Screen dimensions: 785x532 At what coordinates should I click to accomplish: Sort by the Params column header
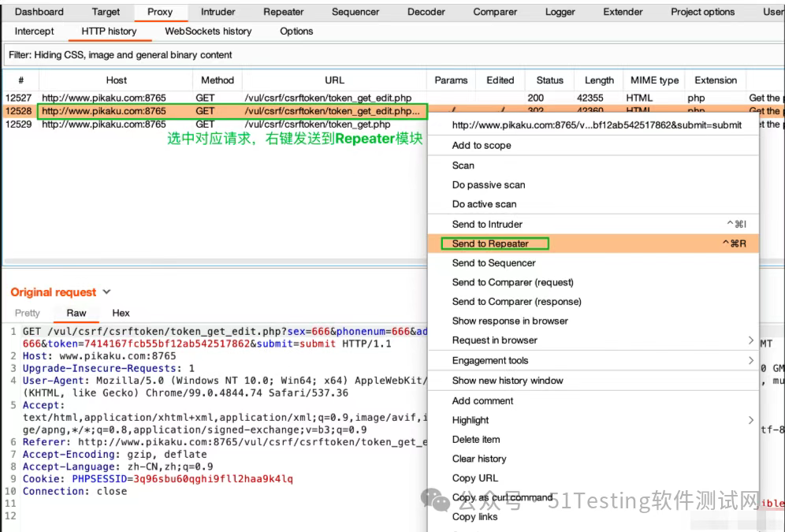click(x=451, y=80)
